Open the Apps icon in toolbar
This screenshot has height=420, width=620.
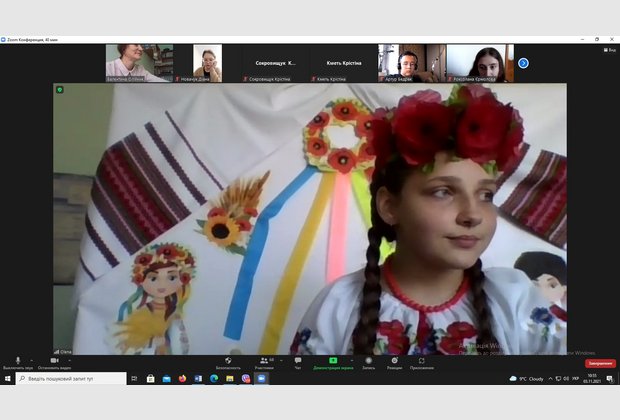(x=421, y=362)
